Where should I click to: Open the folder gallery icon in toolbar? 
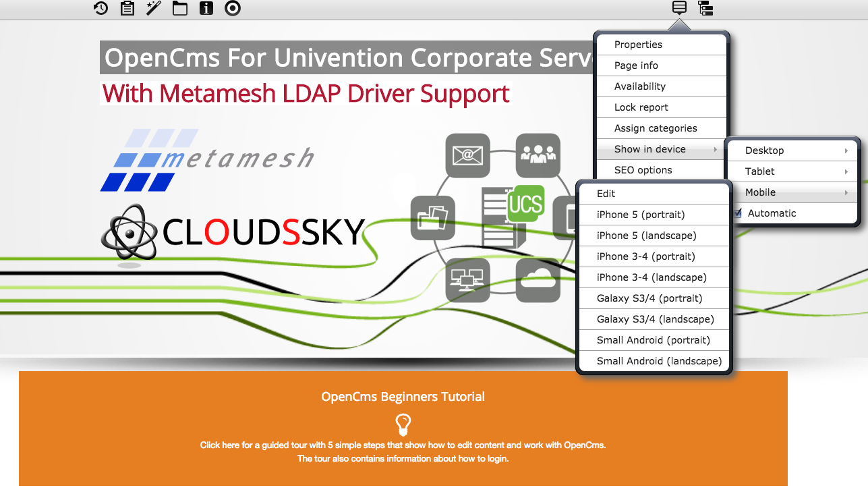click(180, 8)
